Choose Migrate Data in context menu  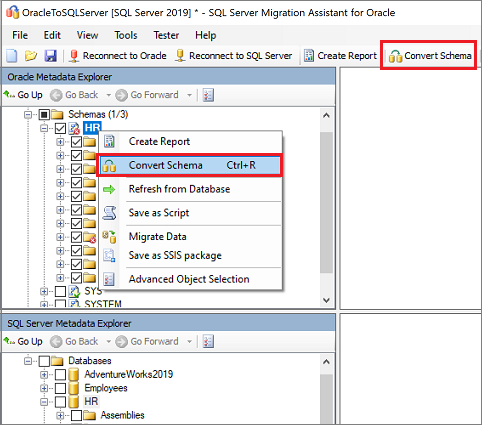click(190, 237)
